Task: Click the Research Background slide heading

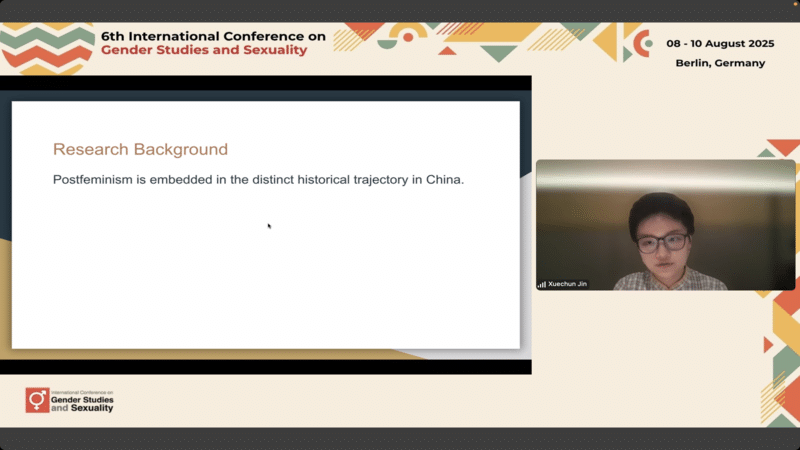Action: click(x=140, y=150)
